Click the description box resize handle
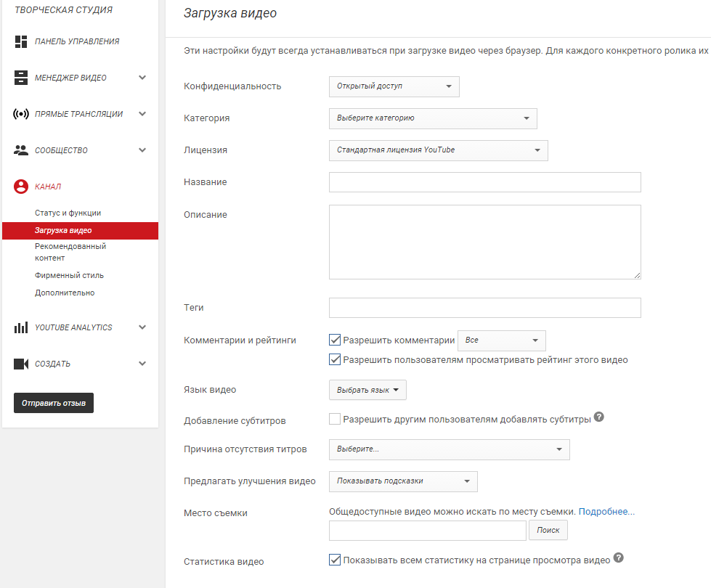The height and width of the screenshot is (588, 711). (x=637, y=275)
